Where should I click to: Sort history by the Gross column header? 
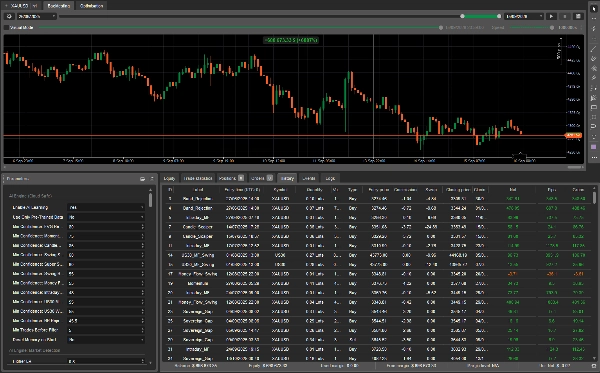(579, 189)
